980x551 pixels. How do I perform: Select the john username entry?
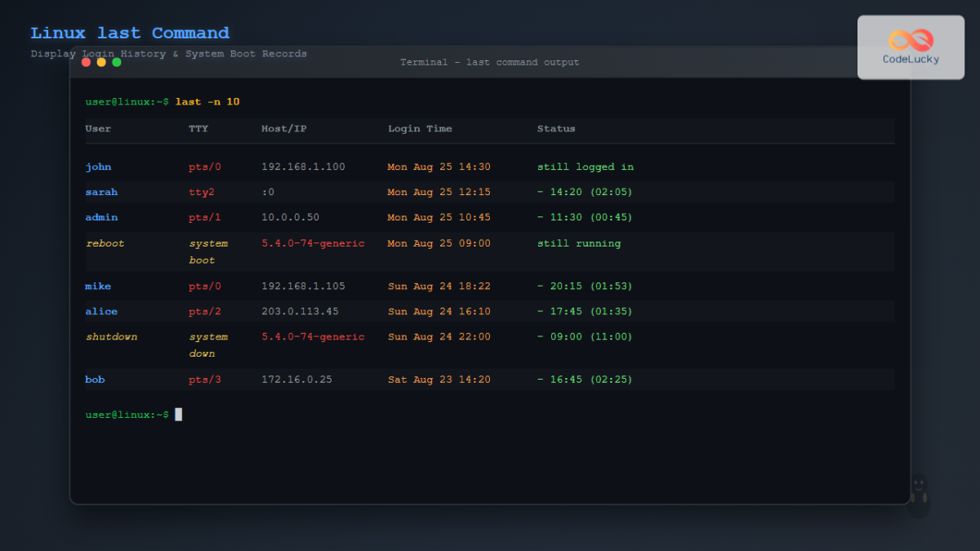pos(98,167)
